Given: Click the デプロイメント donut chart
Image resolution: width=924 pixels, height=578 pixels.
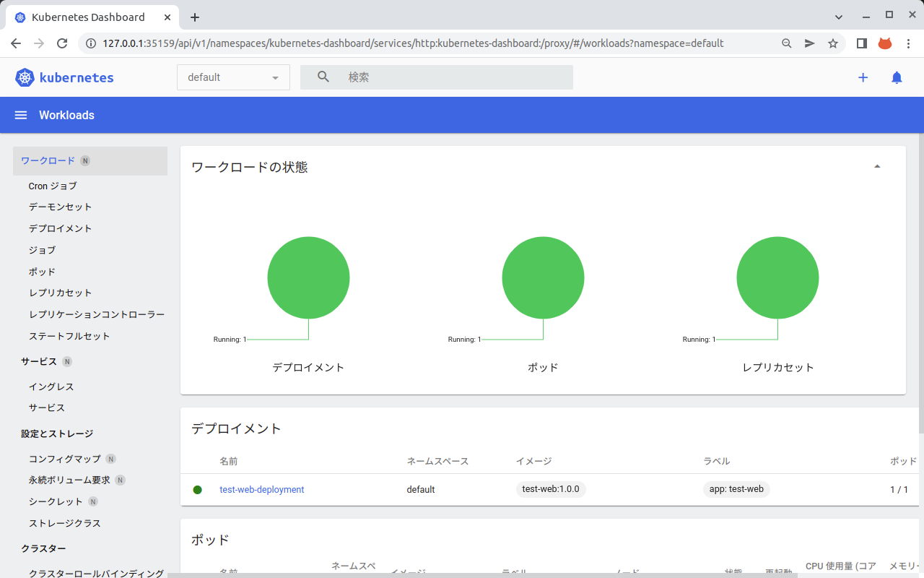Looking at the screenshot, I should pos(308,277).
